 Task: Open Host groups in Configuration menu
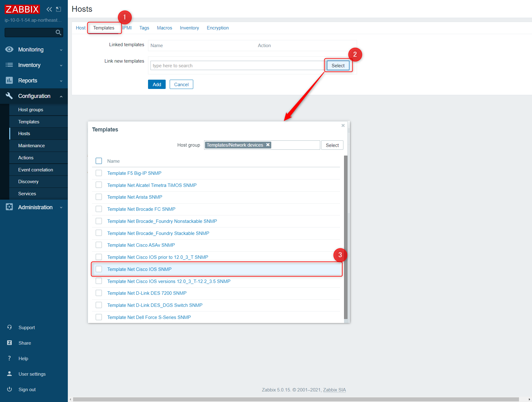tap(38, 110)
